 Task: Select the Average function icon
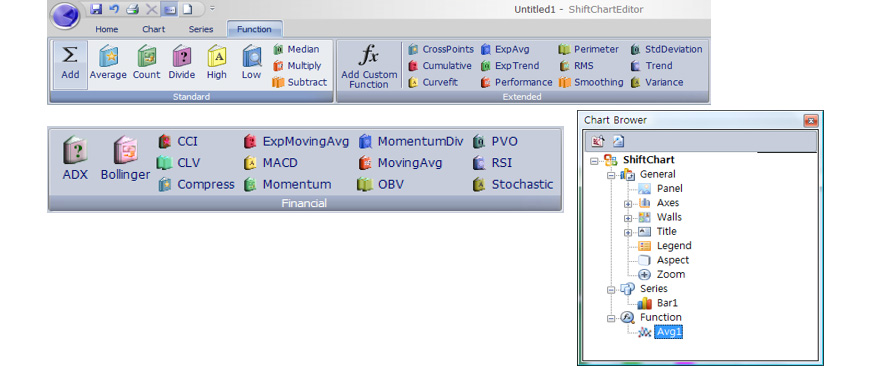point(108,57)
